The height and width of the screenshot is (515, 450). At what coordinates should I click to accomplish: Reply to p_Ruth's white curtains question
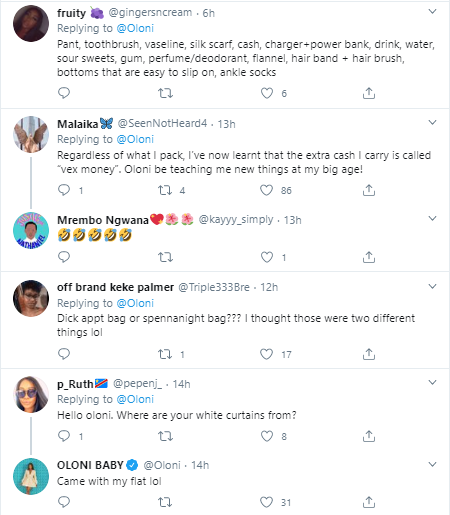pos(64,436)
